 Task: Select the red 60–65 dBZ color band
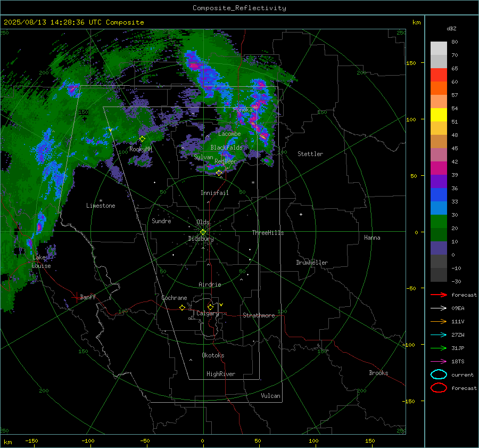pos(439,75)
